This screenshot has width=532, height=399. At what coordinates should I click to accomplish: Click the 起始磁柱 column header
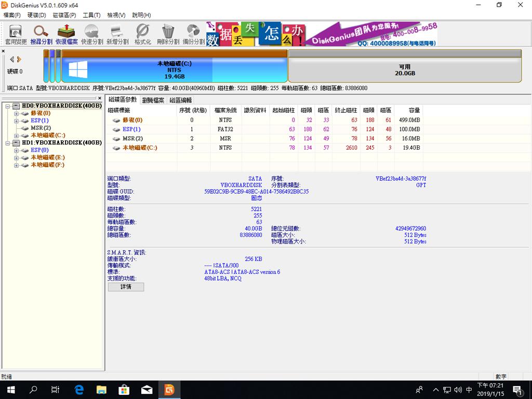[283, 110]
